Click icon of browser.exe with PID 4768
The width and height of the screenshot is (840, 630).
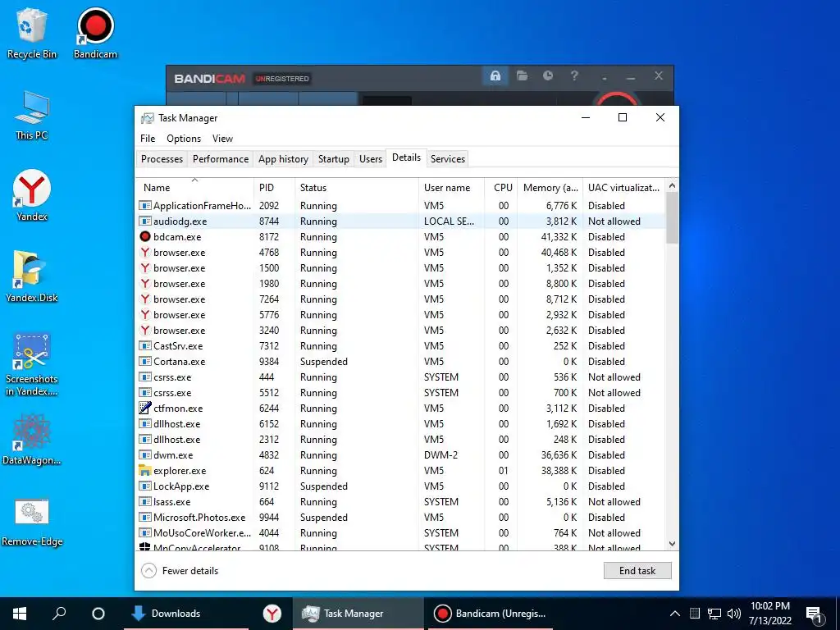[144, 252]
